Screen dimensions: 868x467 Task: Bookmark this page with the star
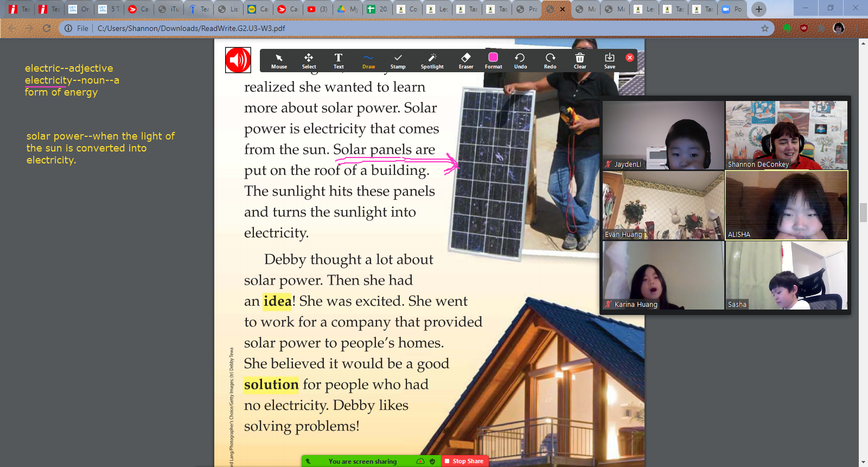pyautogui.click(x=765, y=28)
